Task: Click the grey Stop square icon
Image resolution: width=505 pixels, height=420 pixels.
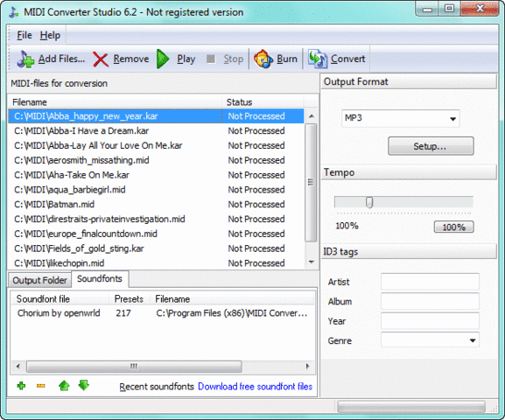Action: (211, 59)
